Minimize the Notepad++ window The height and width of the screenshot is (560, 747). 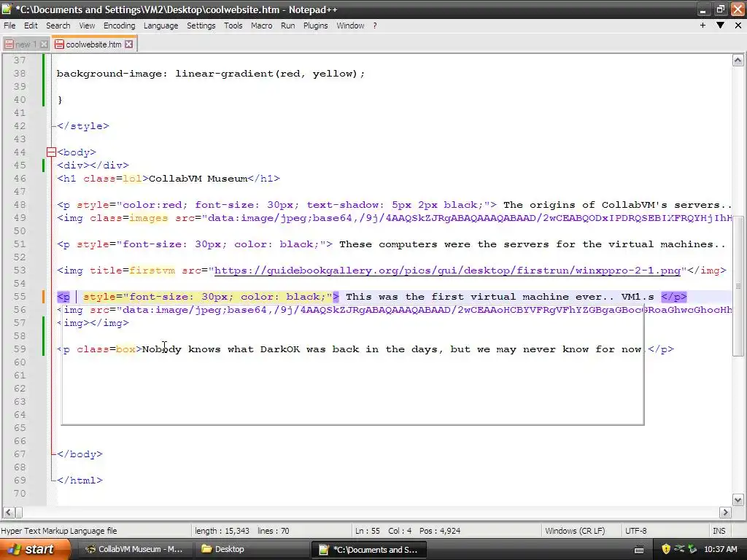[703, 9]
